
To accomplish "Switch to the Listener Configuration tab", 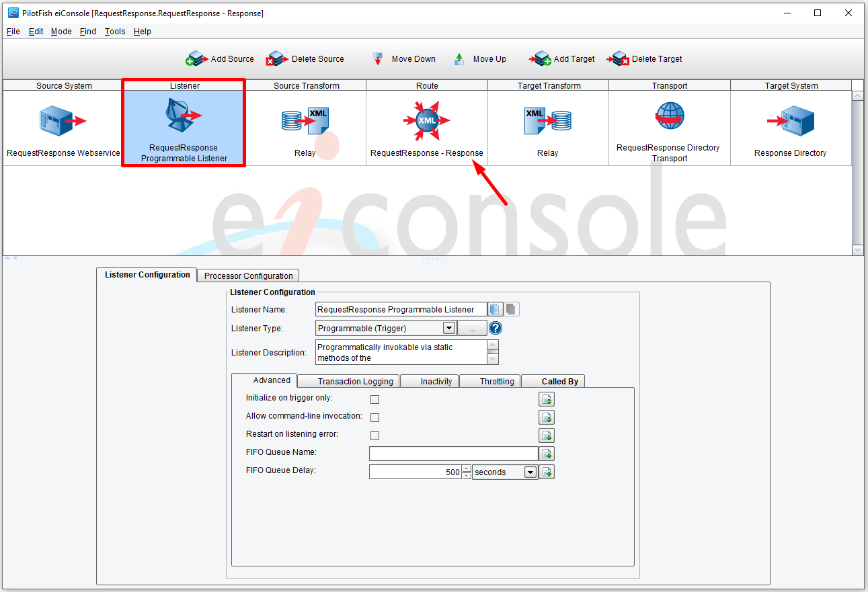I will [147, 275].
